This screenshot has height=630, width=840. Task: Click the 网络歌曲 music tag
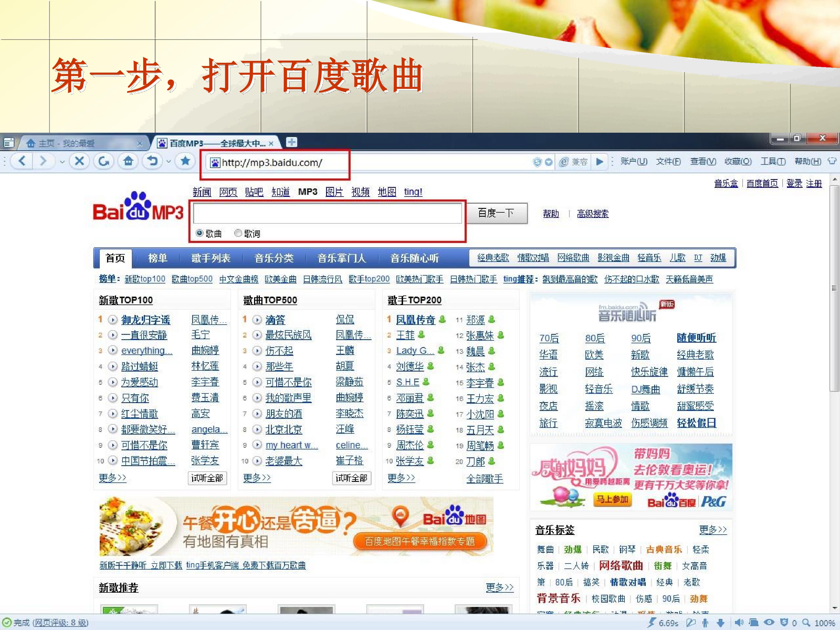coord(621,566)
